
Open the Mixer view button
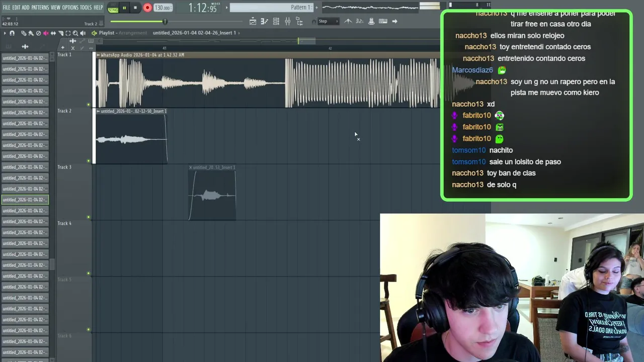click(287, 21)
